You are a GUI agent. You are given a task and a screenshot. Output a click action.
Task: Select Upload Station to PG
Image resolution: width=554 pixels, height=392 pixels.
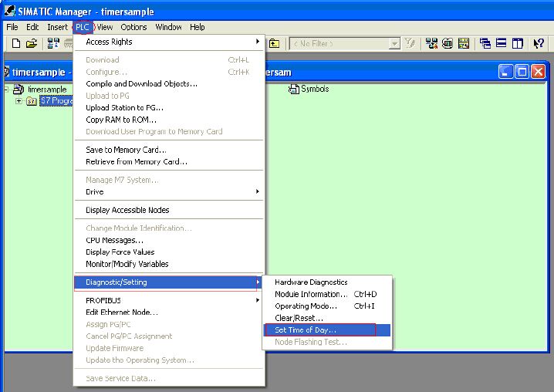tap(169, 107)
